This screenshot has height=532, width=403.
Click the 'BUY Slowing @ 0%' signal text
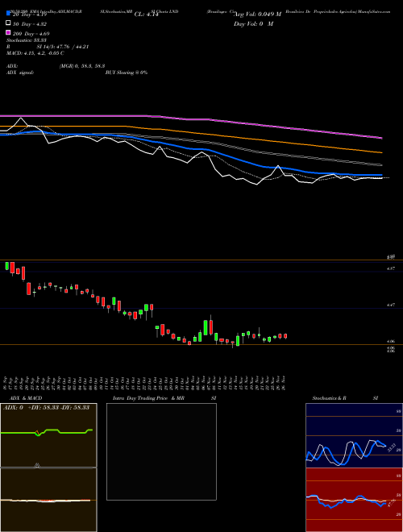coord(127,73)
